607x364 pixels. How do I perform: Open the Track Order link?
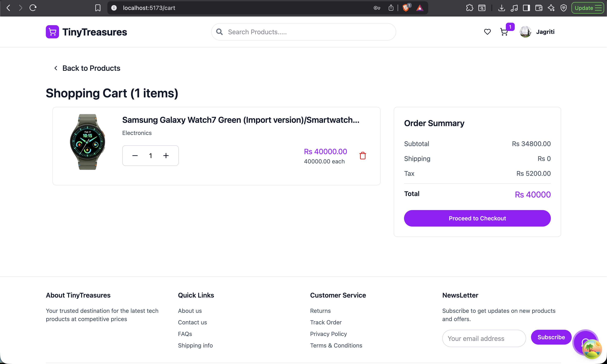[326, 322]
